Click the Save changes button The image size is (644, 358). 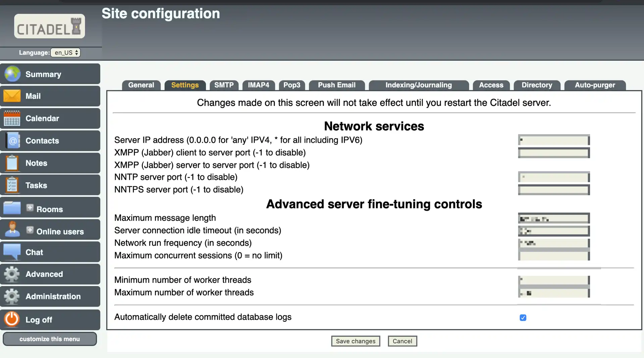click(356, 341)
